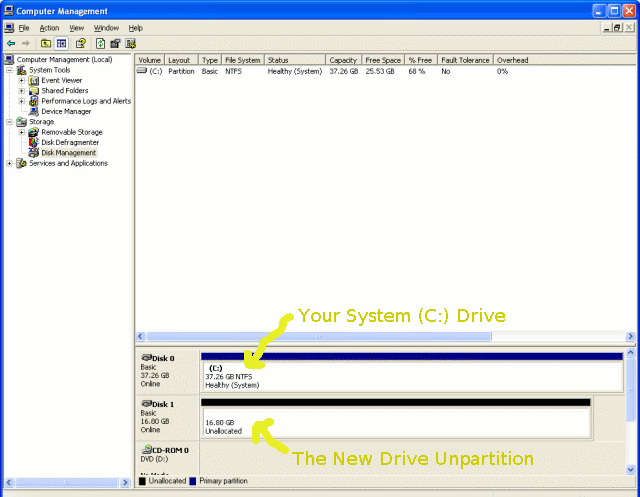This screenshot has height=497, width=640.
Task: Sort by the Overhead column header
Action: [x=564, y=60]
